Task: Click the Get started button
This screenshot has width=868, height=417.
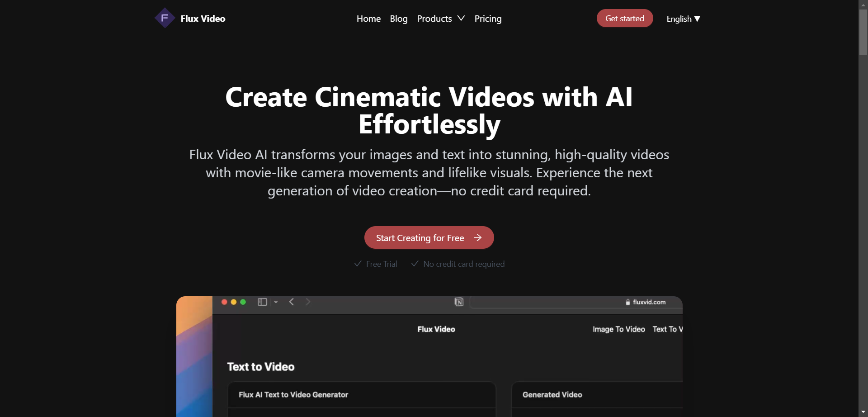Action: (x=624, y=18)
